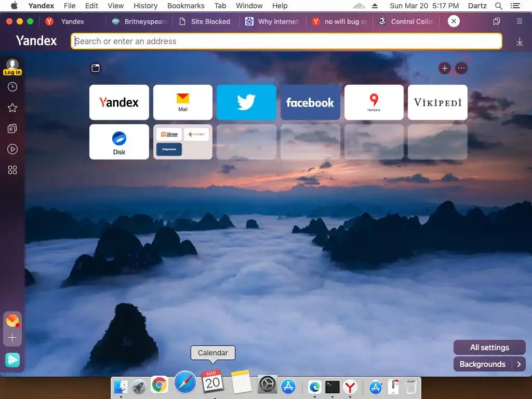
Task: Open the Bookmarks menu
Action: point(186,6)
